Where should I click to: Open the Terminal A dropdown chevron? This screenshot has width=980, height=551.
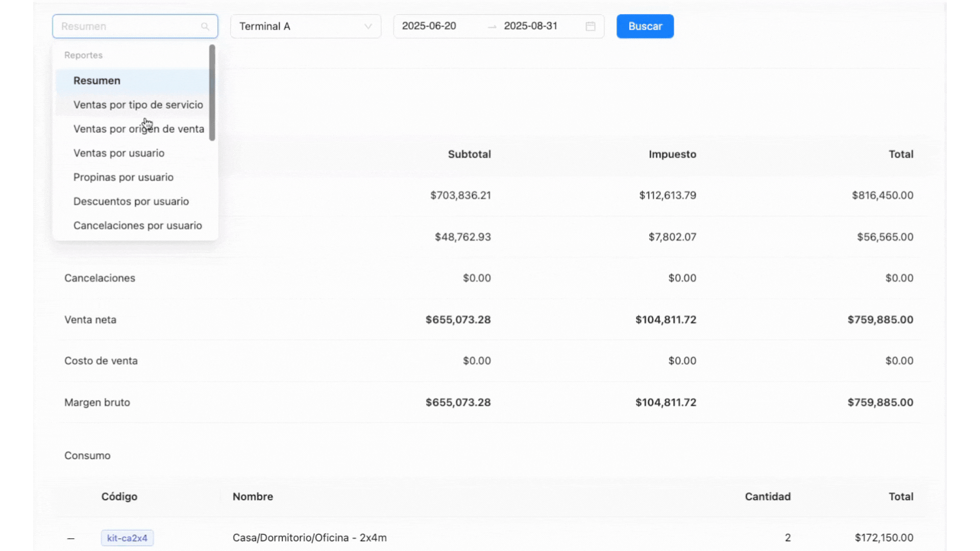367,27
